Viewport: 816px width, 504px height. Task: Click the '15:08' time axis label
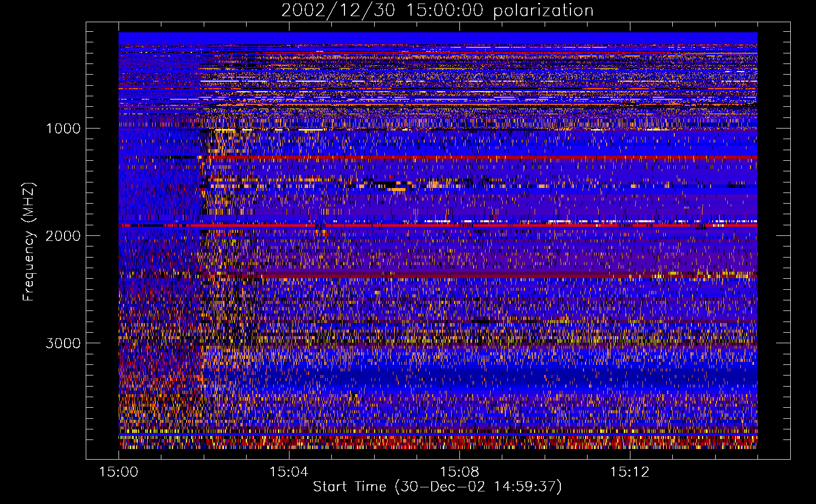pyautogui.click(x=459, y=472)
